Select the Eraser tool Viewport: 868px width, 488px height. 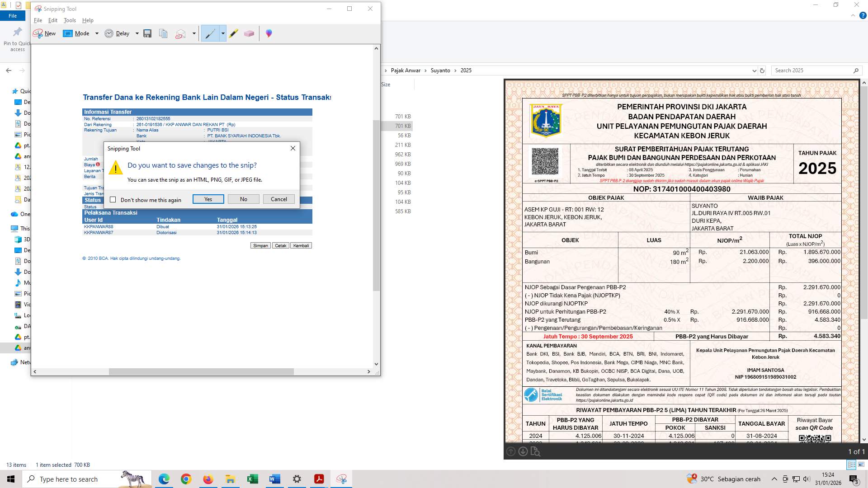point(249,33)
